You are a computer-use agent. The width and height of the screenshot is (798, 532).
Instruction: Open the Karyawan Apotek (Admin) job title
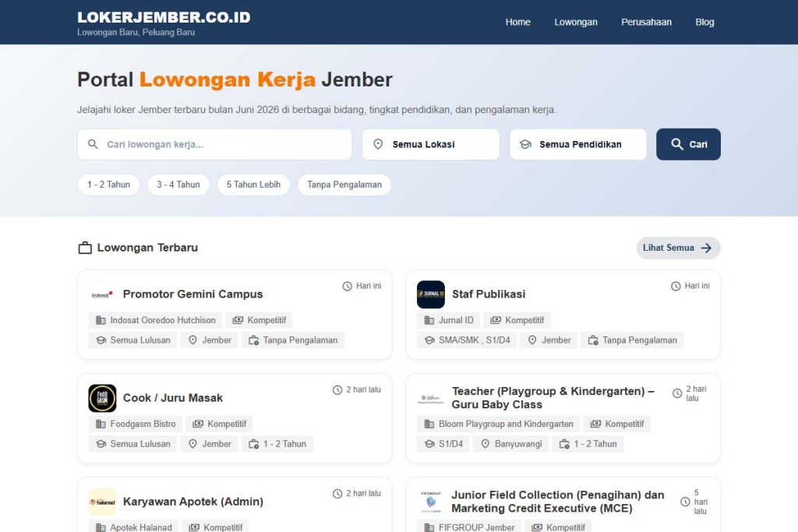coord(193,502)
